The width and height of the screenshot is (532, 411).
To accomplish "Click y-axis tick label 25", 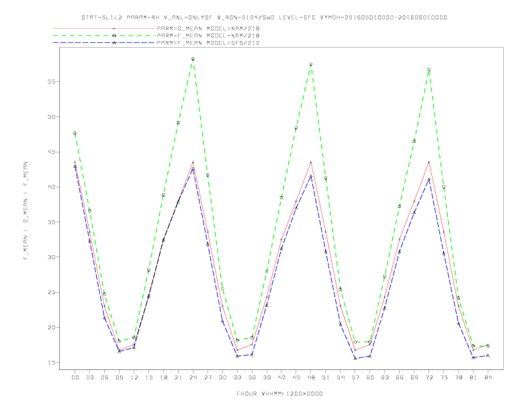I will coord(51,292).
